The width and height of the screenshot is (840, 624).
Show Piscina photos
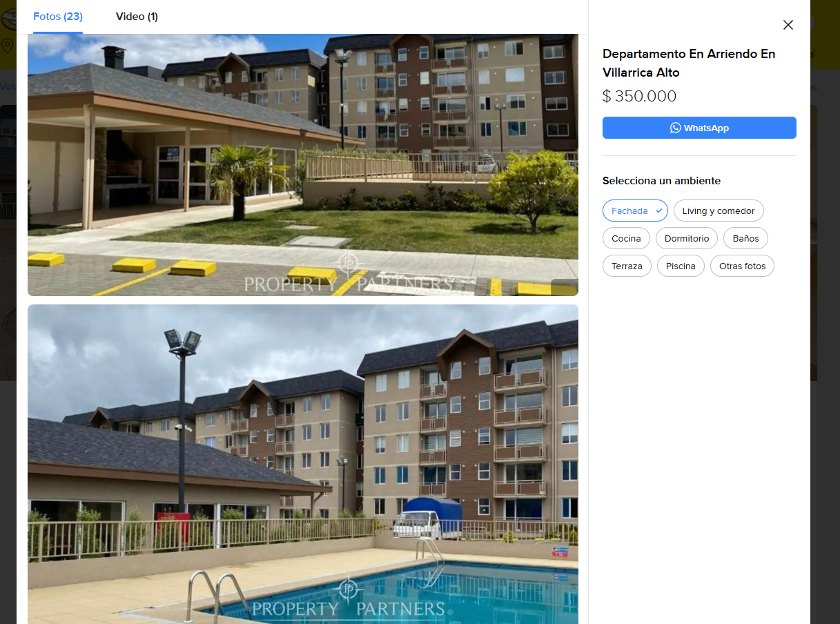(x=681, y=266)
